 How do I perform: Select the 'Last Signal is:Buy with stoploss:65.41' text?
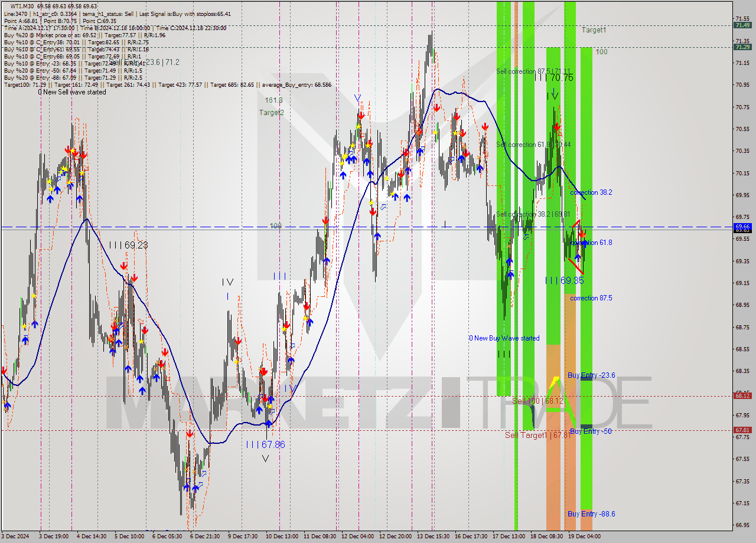[186, 14]
